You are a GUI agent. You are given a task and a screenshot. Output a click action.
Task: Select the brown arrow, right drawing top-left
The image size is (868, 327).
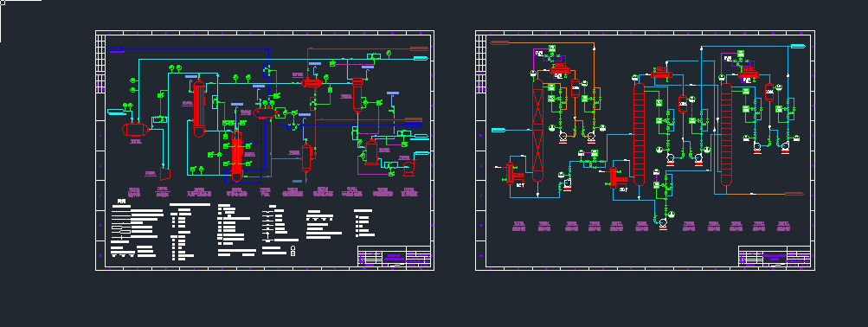click(x=500, y=42)
